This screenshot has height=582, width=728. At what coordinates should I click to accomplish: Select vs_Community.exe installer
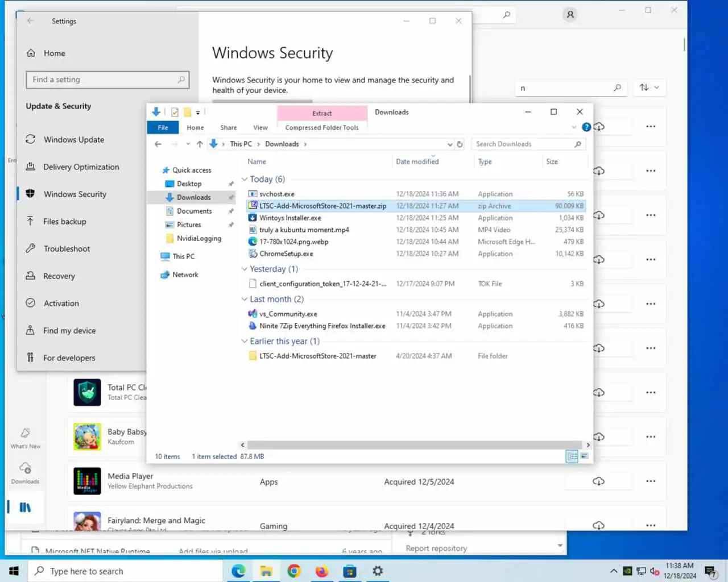(x=288, y=314)
